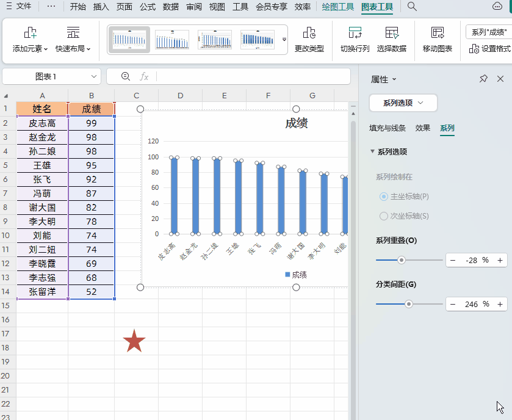This screenshot has height=420, width=512.
Task: Select cell containing 张留洋
Action: pos(42,291)
